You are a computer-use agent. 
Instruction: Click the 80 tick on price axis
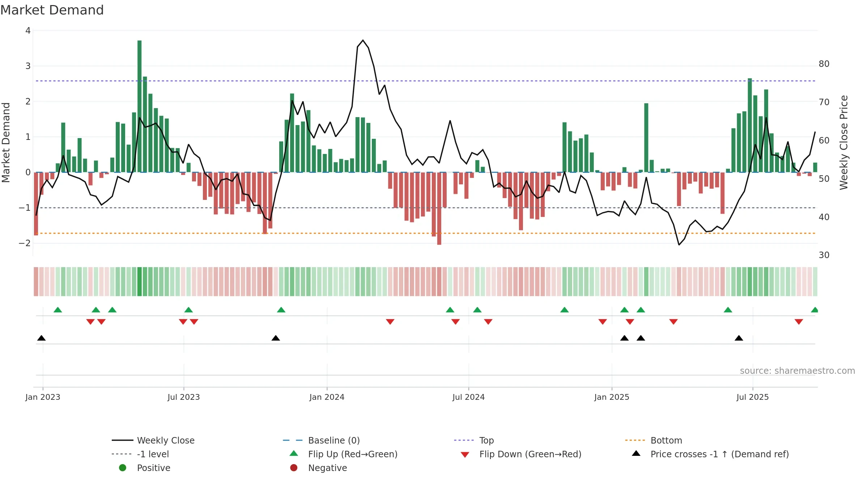coord(824,64)
